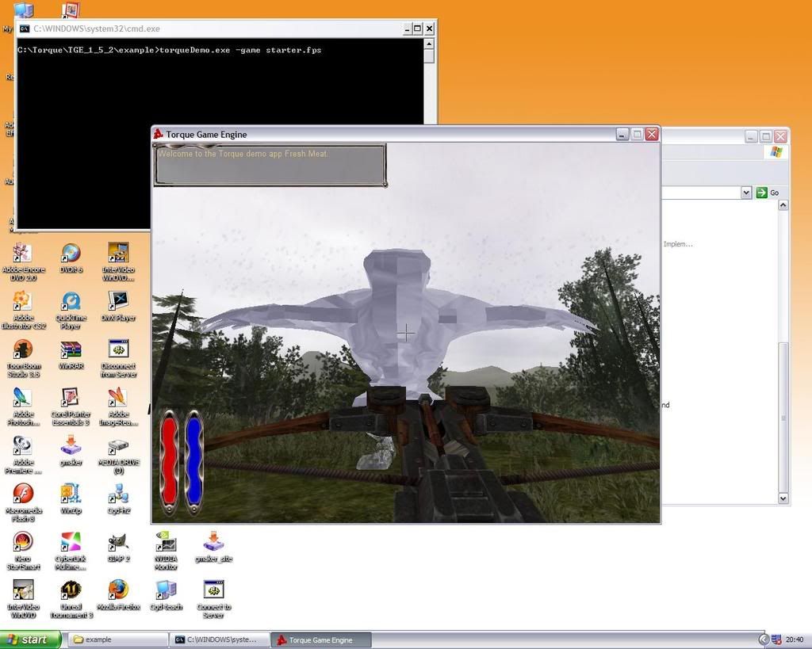Select the QuickTime Player desktop icon
The width and height of the screenshot is (812, 649).
click(x=71, y=310)
